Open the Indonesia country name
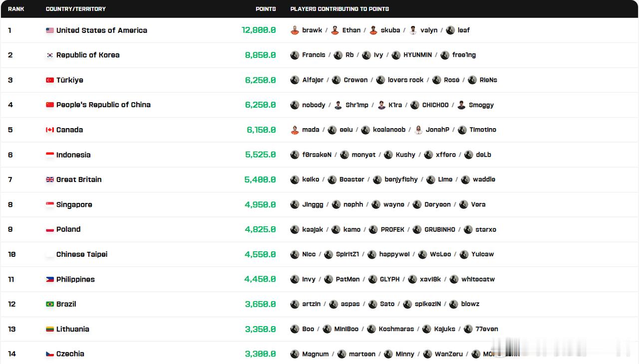The image size is (639, 364). pos(73,155)
